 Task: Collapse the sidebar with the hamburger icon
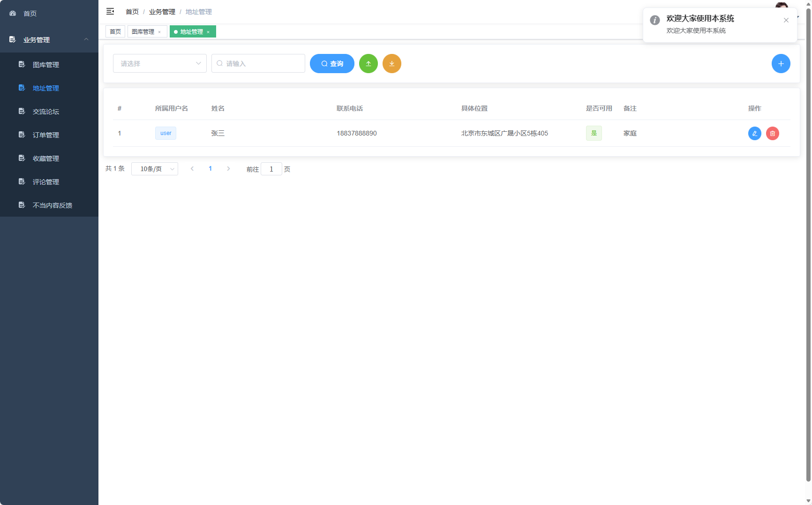coord(110,11)
